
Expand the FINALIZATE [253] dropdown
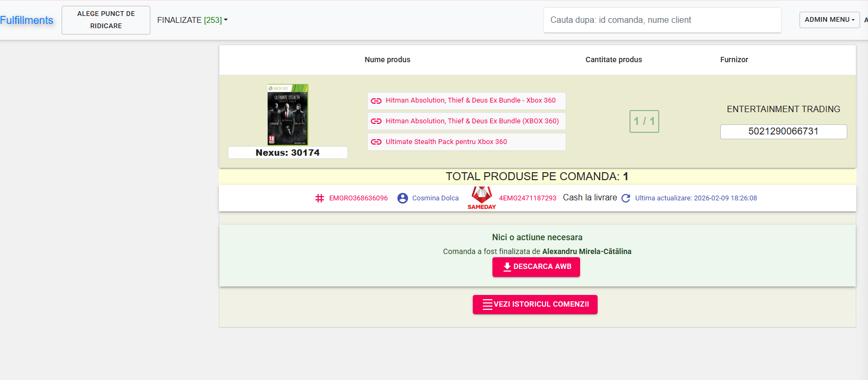(192, 20)
